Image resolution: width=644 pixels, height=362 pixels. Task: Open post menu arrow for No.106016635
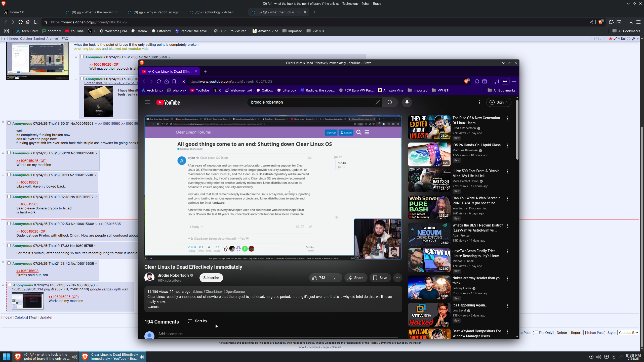tap(96, 264)
